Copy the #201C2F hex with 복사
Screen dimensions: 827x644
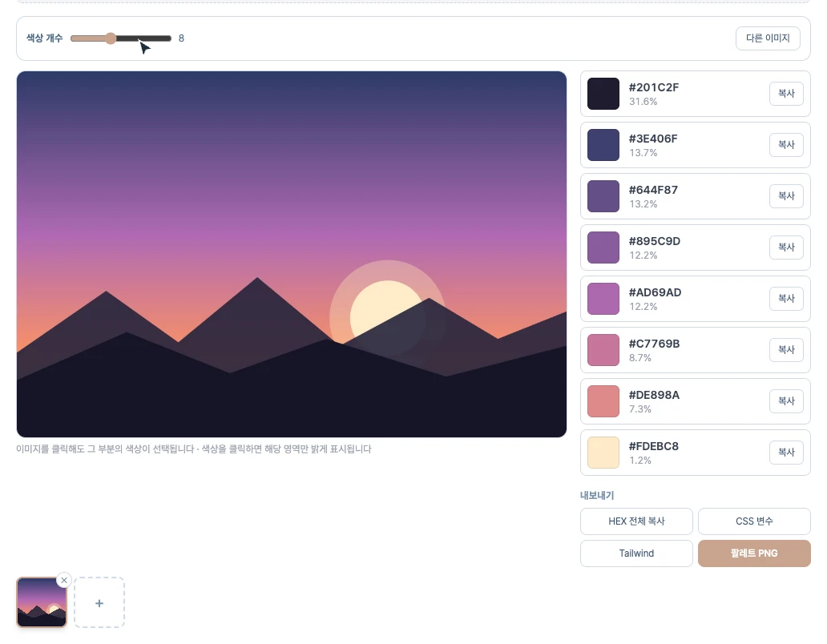point(786,94)
